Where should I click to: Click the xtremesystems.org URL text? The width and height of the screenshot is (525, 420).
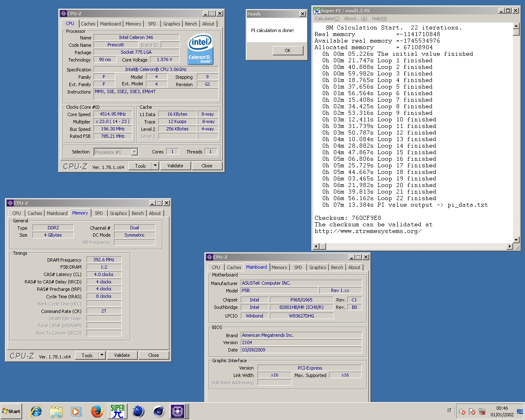[x=368, y=231]
